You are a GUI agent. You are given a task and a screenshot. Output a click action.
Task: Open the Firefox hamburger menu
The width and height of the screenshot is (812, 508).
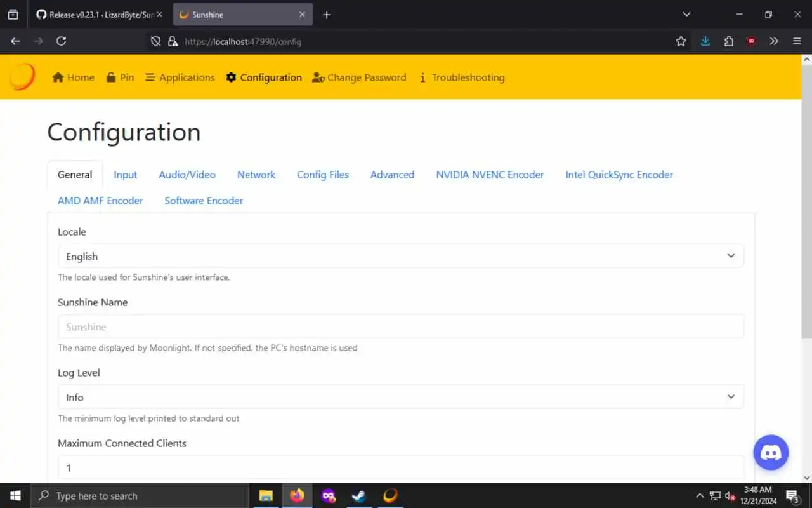[797, 41]
